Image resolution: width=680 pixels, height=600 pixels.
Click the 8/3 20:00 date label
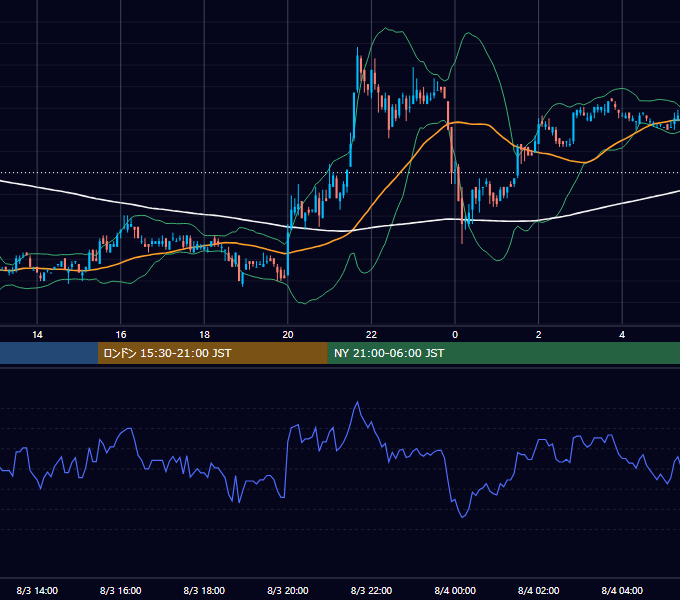coord(288,590)
